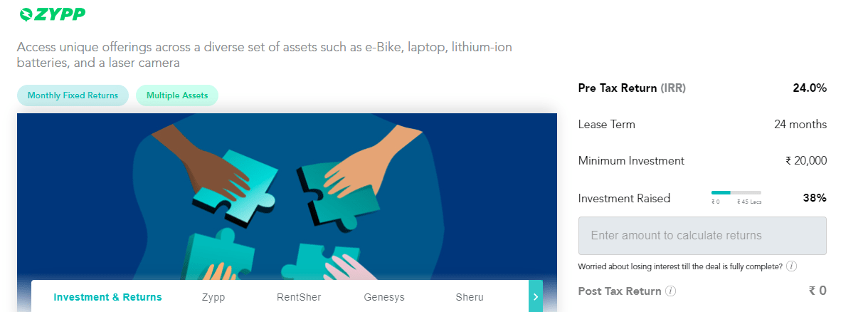Click info icon after losing interest question
The height and width of the screenshot is (312, 868).
pos(791,266)
